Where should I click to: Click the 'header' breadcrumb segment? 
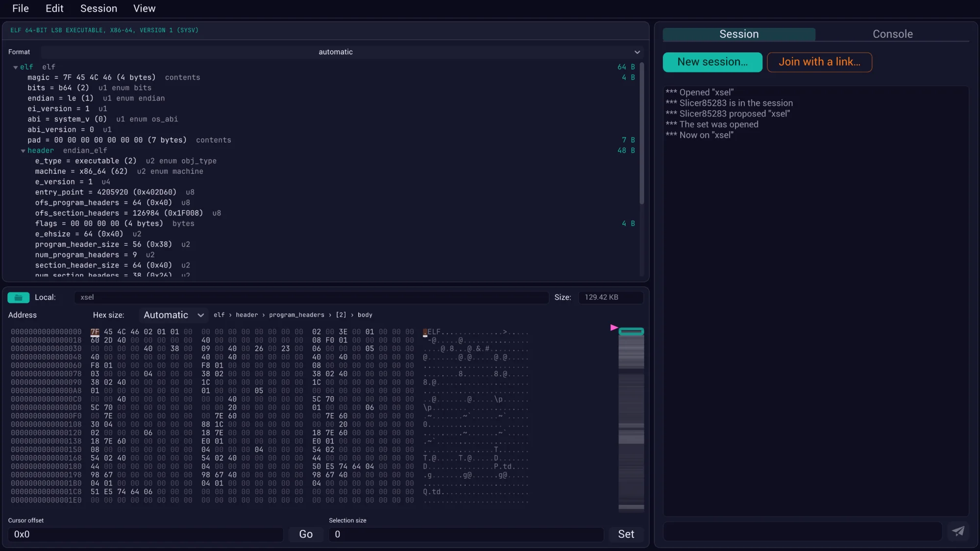coord(246,315)
